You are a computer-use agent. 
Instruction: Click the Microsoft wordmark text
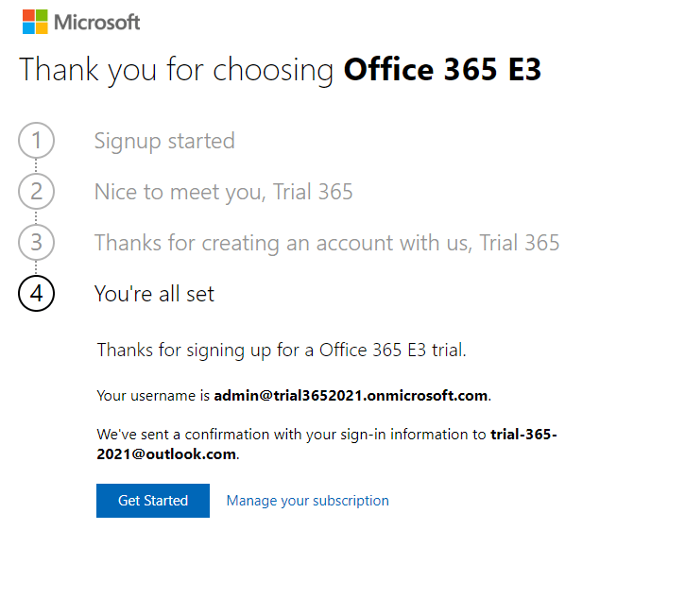pyautogui.click(x=97, y=22)
